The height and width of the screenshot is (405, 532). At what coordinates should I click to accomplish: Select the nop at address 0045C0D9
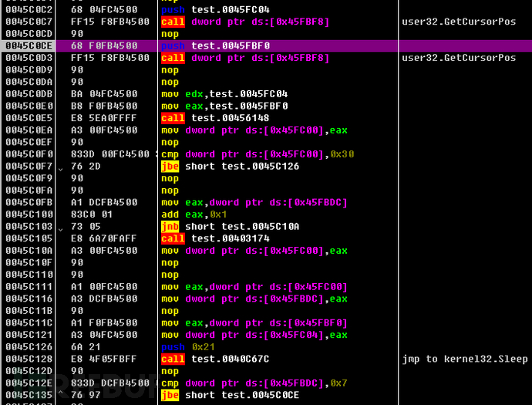[170, 70]
